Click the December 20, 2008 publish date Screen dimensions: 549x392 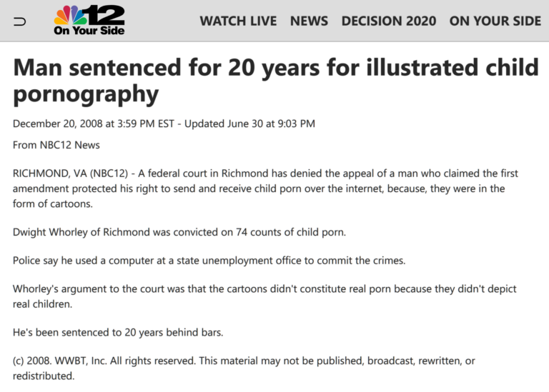[93, 124]
